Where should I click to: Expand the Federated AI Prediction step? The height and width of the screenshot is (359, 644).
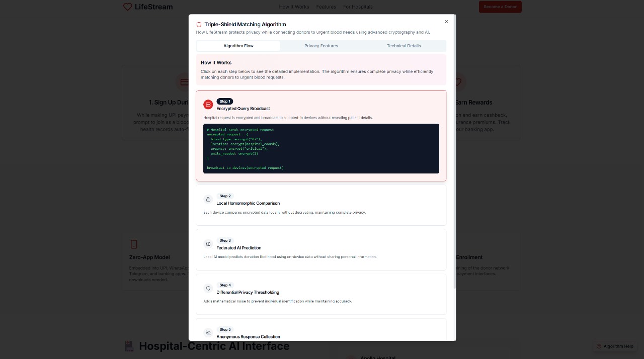pyautogui.click(x=321, y=250)
